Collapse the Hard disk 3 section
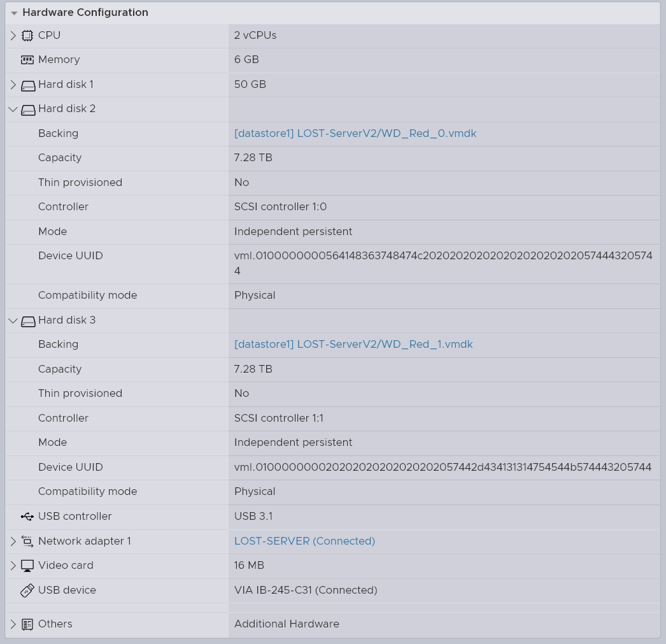666x644 pixels. click(13, 320)
